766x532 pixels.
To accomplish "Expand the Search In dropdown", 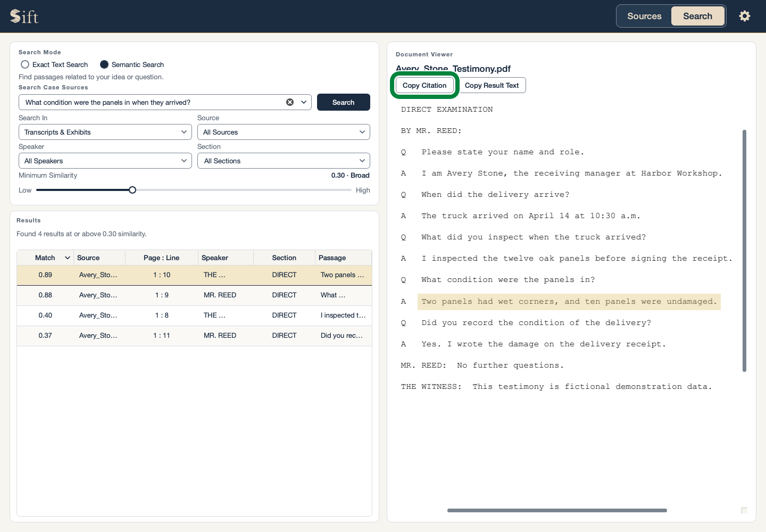I will [105, 132].
